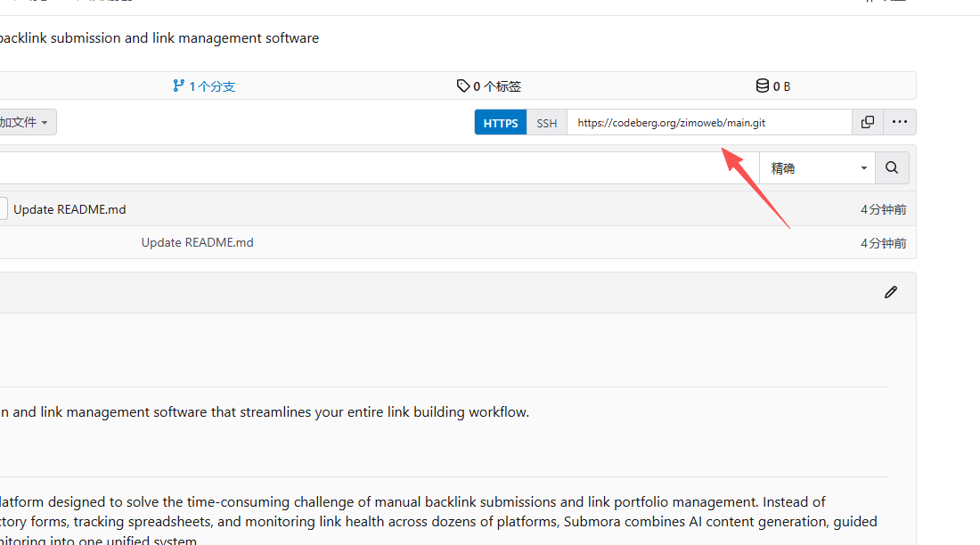This screenshot has height=545, width=980.
Task: Select the HTTPS clone option
Action: click(501, 123)
